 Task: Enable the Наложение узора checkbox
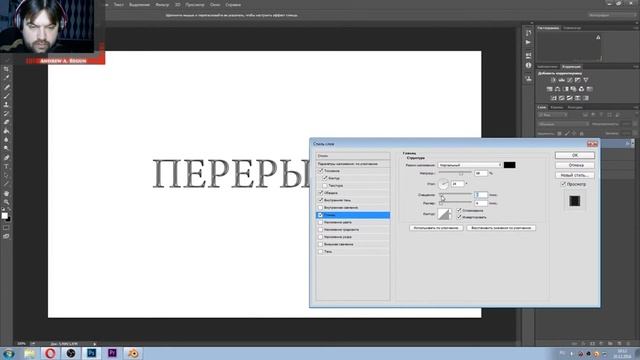320,237
